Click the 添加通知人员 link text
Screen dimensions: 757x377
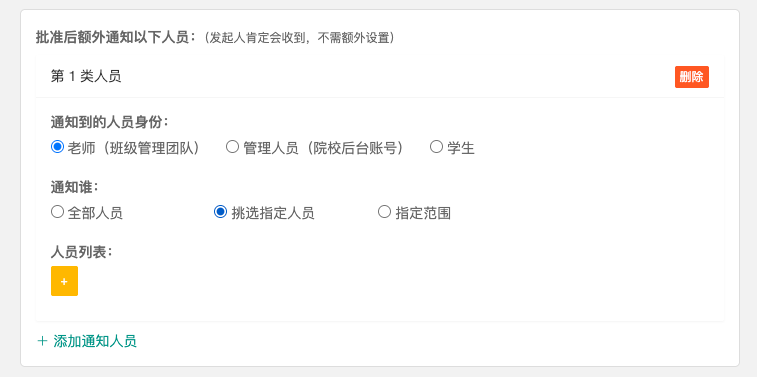click(x=95, y=341)
